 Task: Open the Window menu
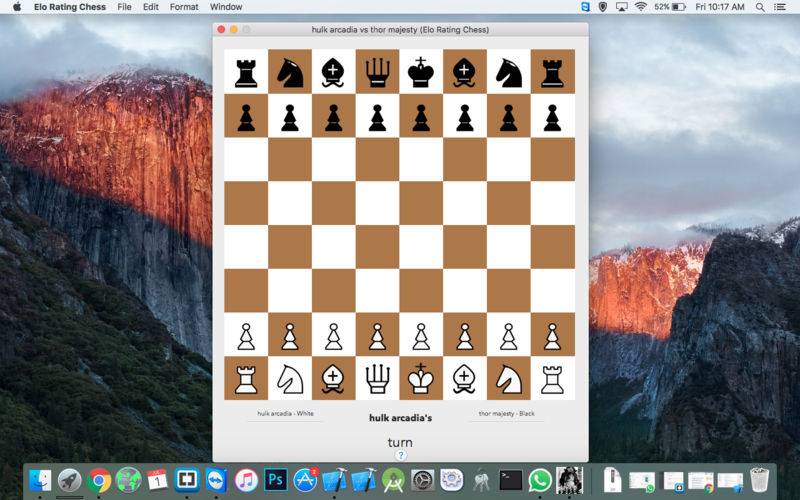(x=226, y=7)
